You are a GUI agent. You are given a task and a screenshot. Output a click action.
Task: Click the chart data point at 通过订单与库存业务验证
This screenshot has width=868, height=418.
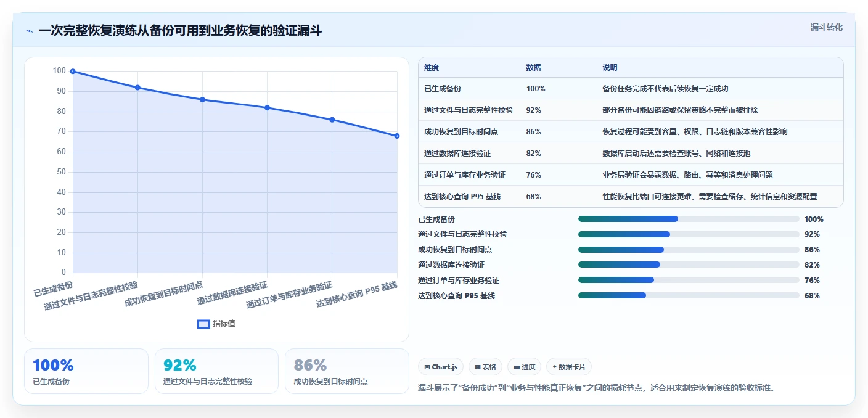(x=332, y=120)
